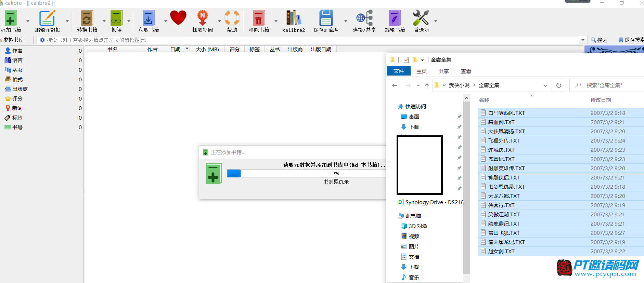644x283 pixels.
Task: Select Synology Drive in navigation pane
Action: pos(430,202)
